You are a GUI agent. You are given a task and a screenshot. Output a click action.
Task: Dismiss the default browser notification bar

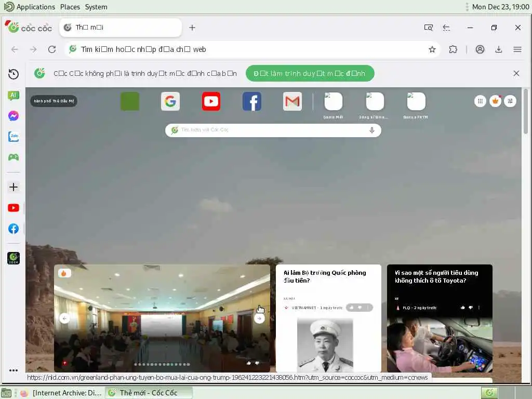click(516, 73)
